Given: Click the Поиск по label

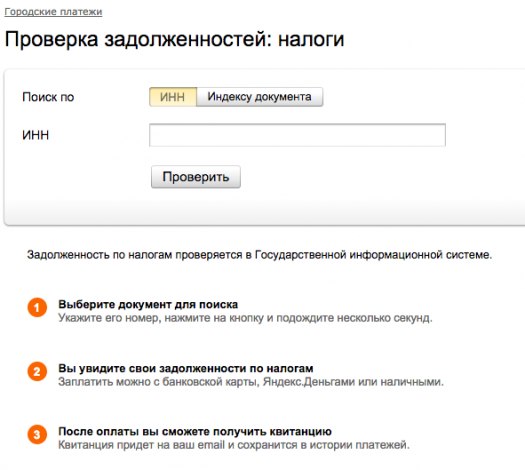Looking at the screenshot, I should tap(48, 97).
